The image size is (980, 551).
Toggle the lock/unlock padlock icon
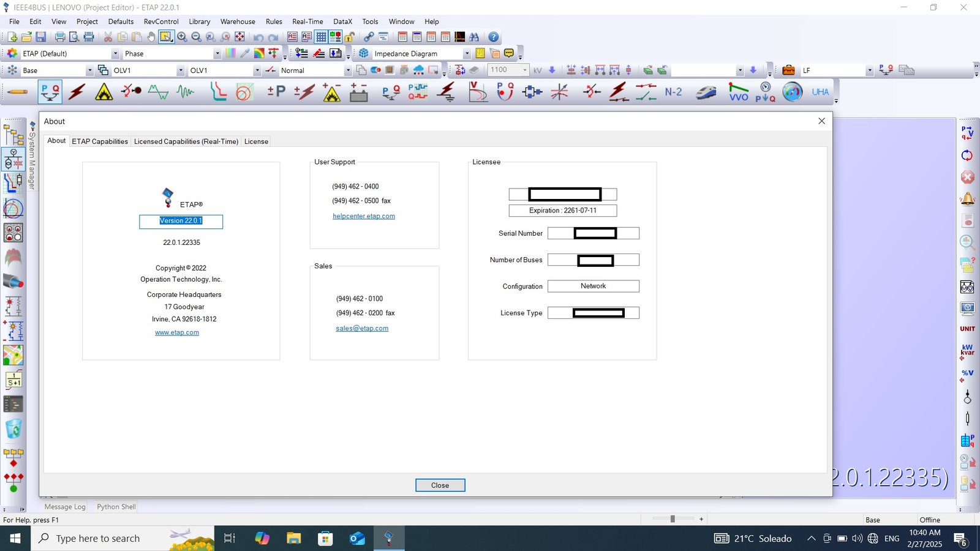tap(349, 37)
